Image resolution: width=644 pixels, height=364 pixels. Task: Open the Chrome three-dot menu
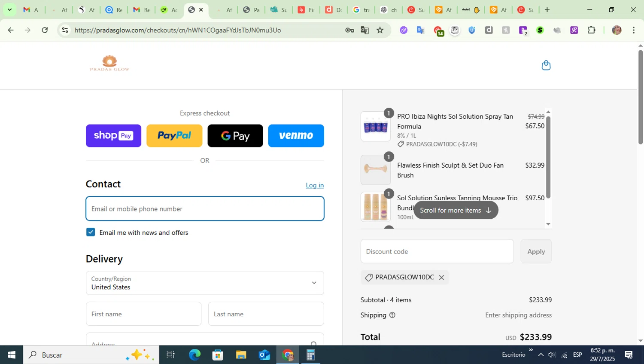634,30
